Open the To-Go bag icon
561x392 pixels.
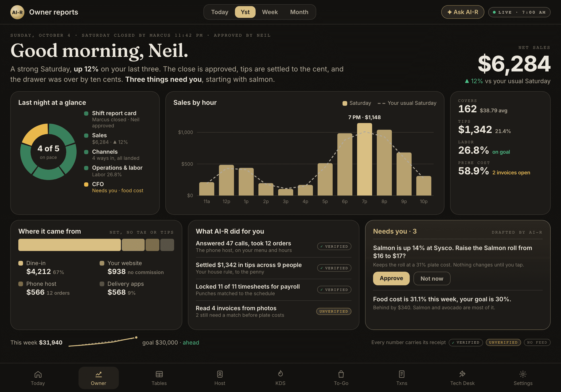click(x=341, y=374)
